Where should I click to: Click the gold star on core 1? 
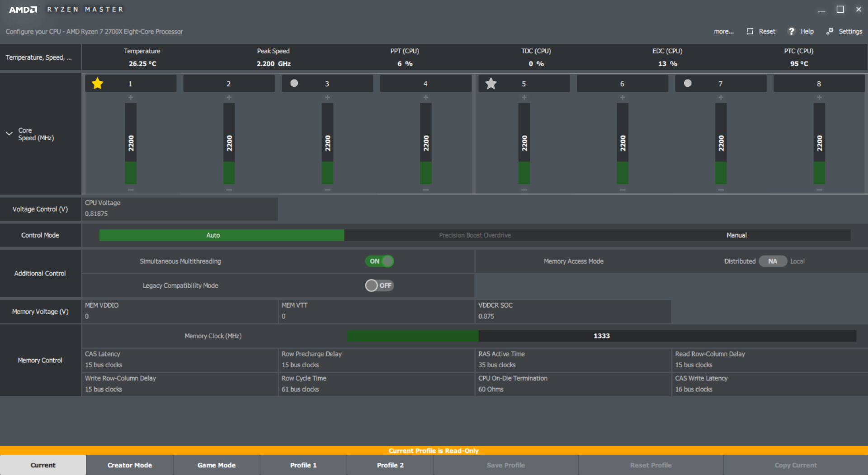[98, 84]
